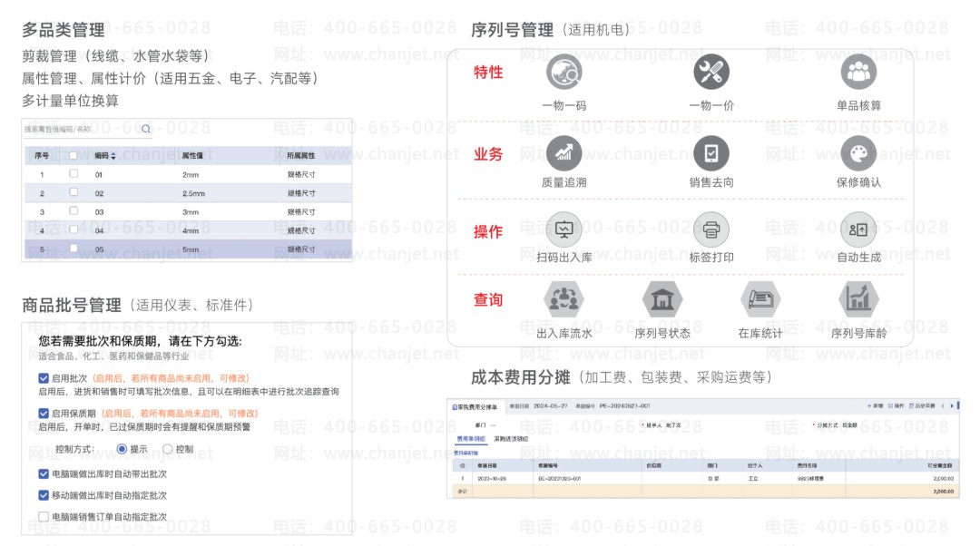This screenshot has width=980, height=546.
Task: Click the 分摊方式 field
Action: point(835,425)
